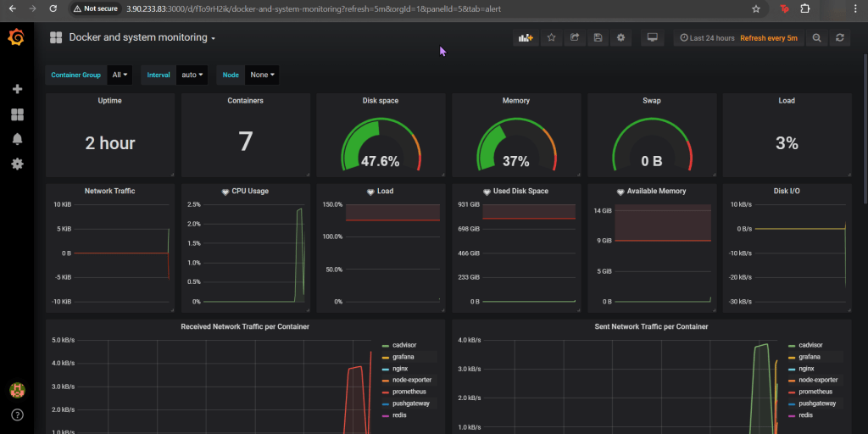The width and height of the screenshot is (868, 434).
Task: Zoom out time range with magnifier icon
Action: tap(817, 37)
